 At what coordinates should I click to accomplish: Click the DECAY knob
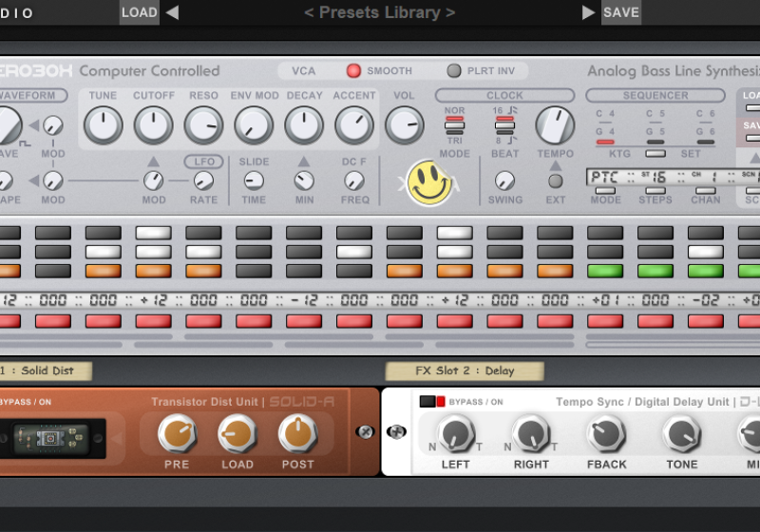[x=304, y=125]
